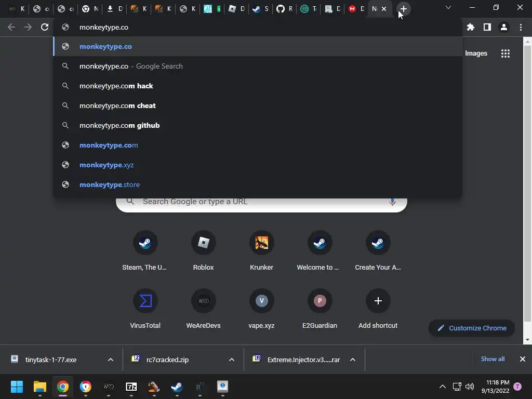Viewport: 532px width, 399px height.
Task: Open the volume control in tray
Action: [x=470, y=387]
